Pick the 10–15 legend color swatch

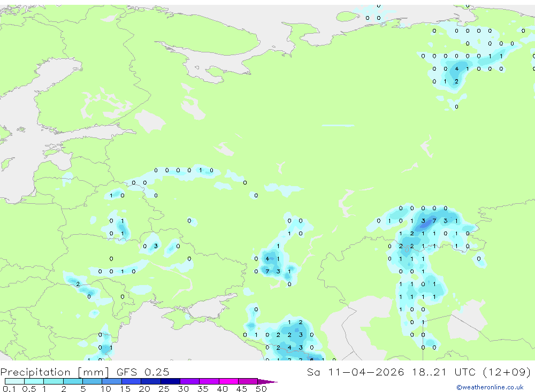pyautogui.click(x=112, y=381)
